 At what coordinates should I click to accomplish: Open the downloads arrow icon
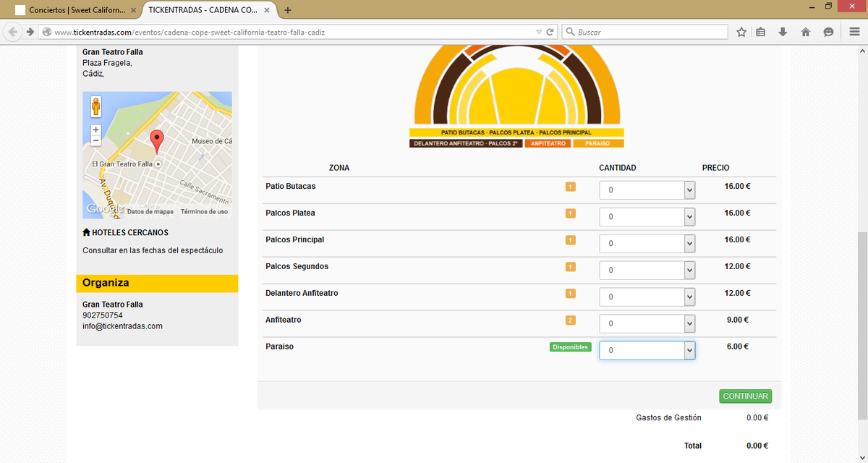(783, 32)
